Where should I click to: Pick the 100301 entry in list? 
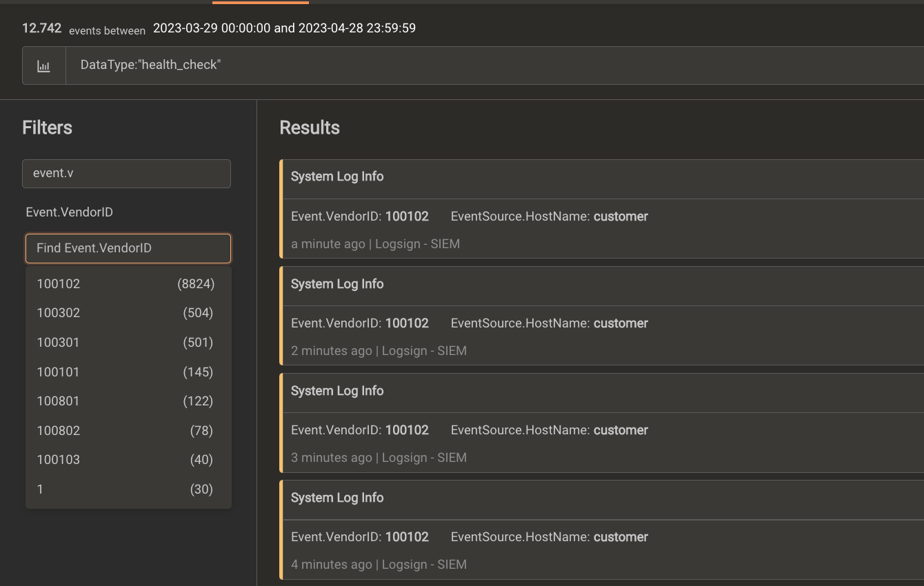tap(128, 343)
